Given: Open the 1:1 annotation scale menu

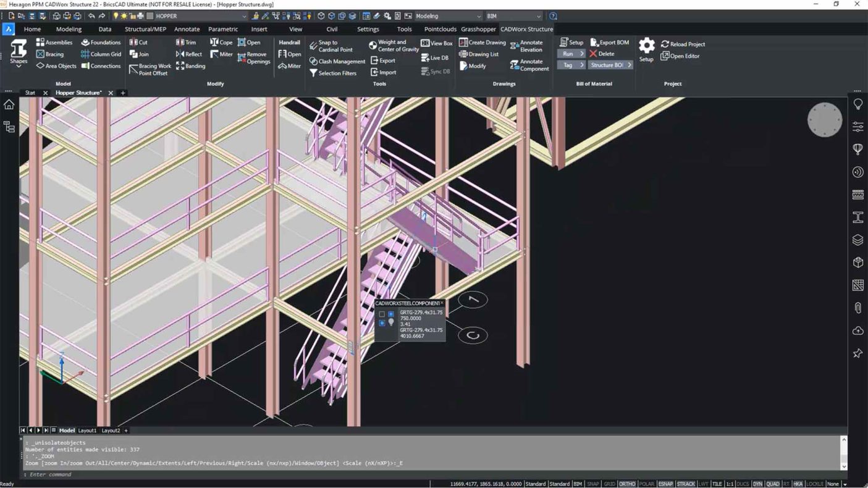Looking at the screenshot, I should 730,484.
